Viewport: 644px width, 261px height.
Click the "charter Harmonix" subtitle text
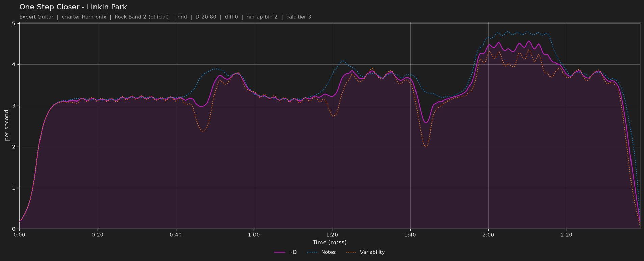[84, 17]
